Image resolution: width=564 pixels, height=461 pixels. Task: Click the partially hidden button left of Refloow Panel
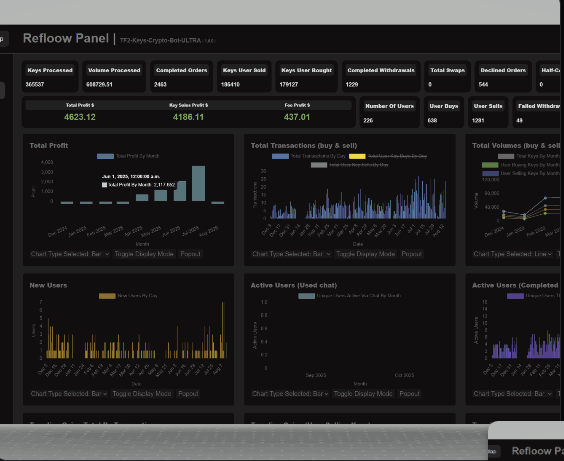4,38
